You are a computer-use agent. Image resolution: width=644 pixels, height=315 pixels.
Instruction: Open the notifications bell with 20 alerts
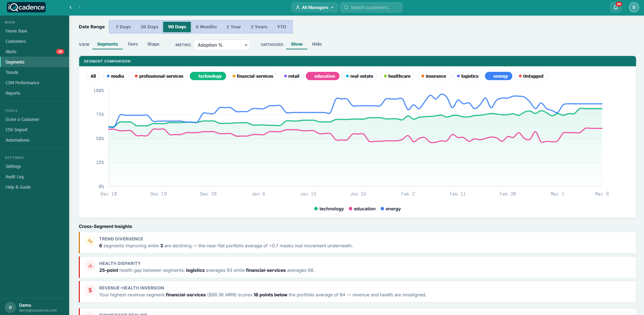615,7
